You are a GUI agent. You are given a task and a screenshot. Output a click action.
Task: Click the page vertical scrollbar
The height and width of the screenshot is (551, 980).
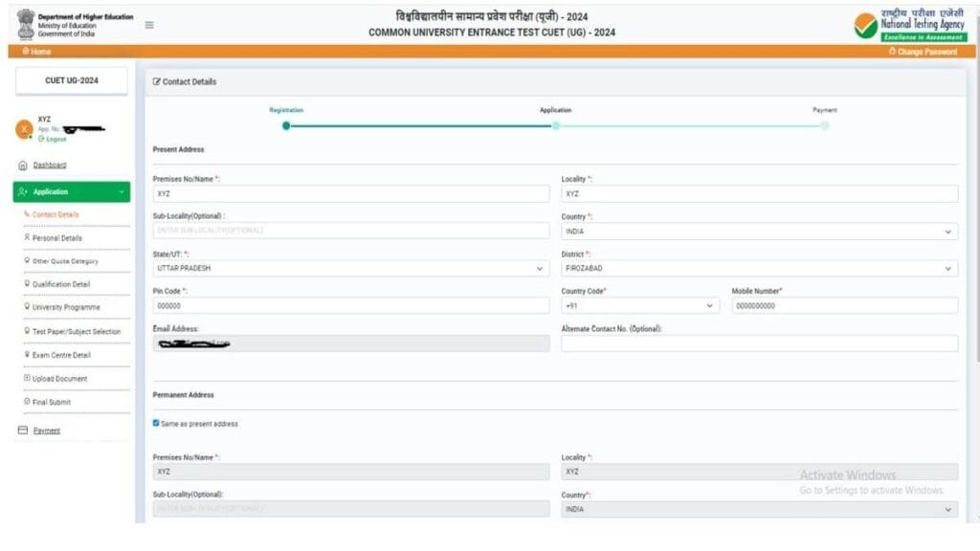977,187
